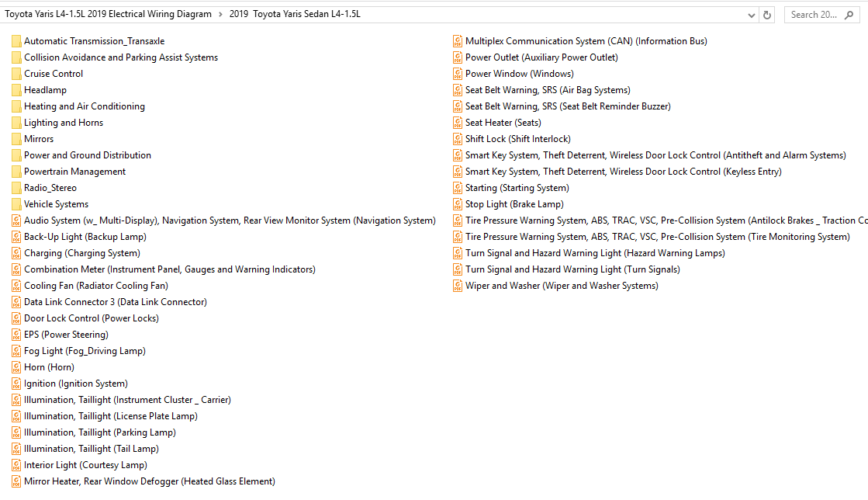Viewport: 868px width, 500px height.
Task: Select Tire Pressure Warning (Tire Monitoring System) file
Action: tap(658, 237)
